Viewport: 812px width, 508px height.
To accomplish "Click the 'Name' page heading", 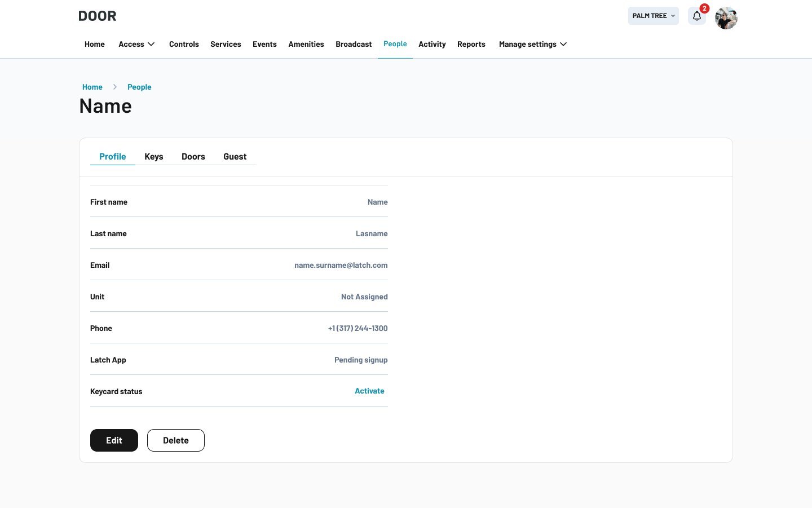I will 105,106.
